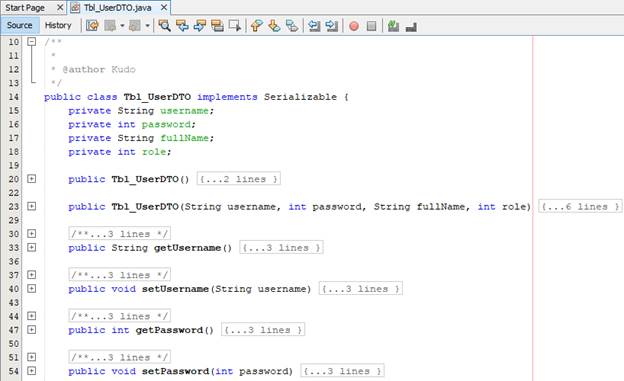Click folded body after getPassword()

(x=263, y=330)
